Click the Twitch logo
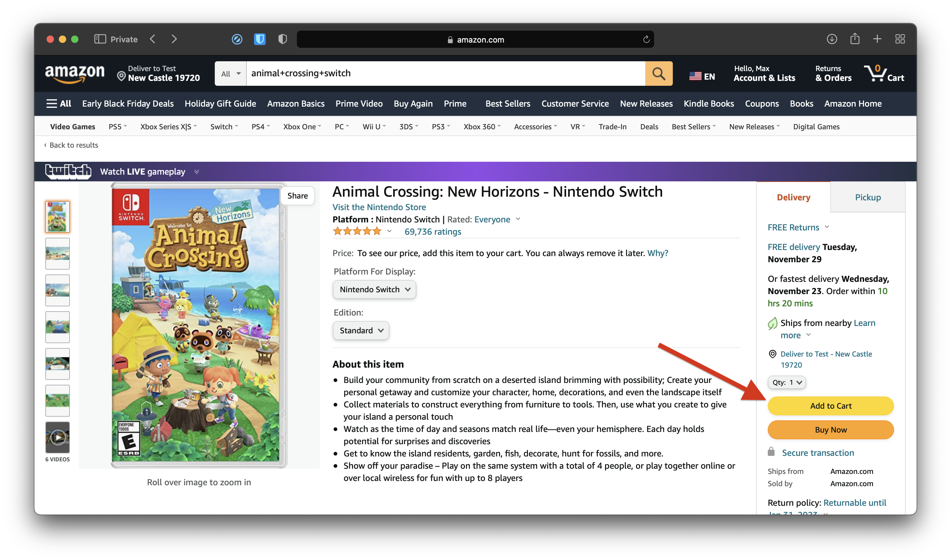Screen dimensions: 951x560 (68, 172)
